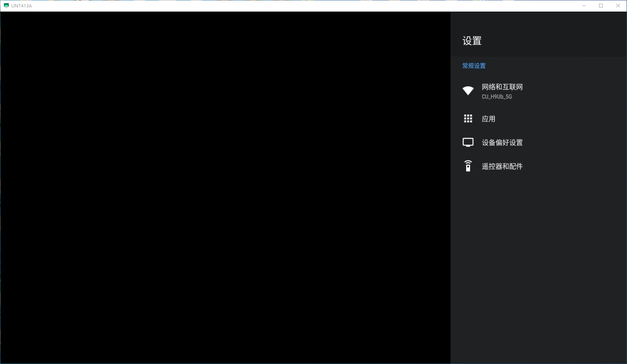627x364 pixels.
Task: Click the blue 常规设置 section header
Action: tap(473, 66)
